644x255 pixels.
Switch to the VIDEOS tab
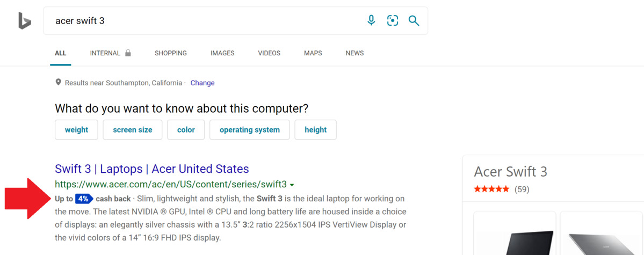point(269,53)
